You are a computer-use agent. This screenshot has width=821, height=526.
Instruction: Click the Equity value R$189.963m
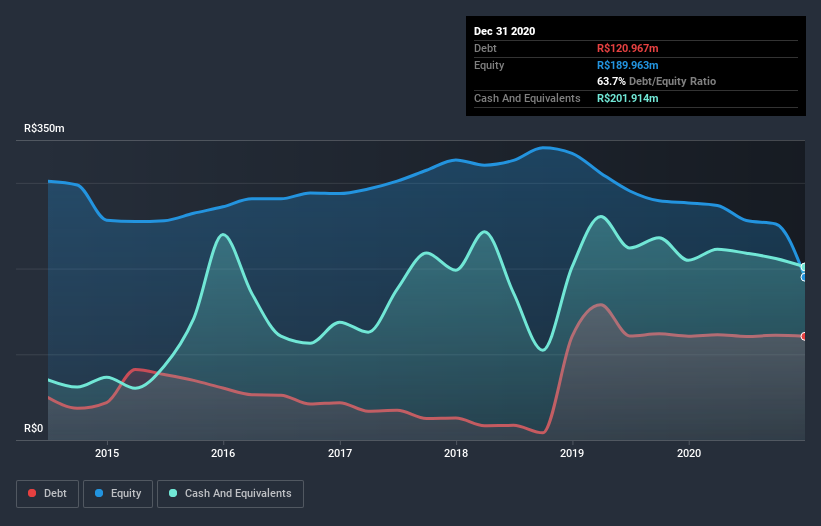(628, 65)
